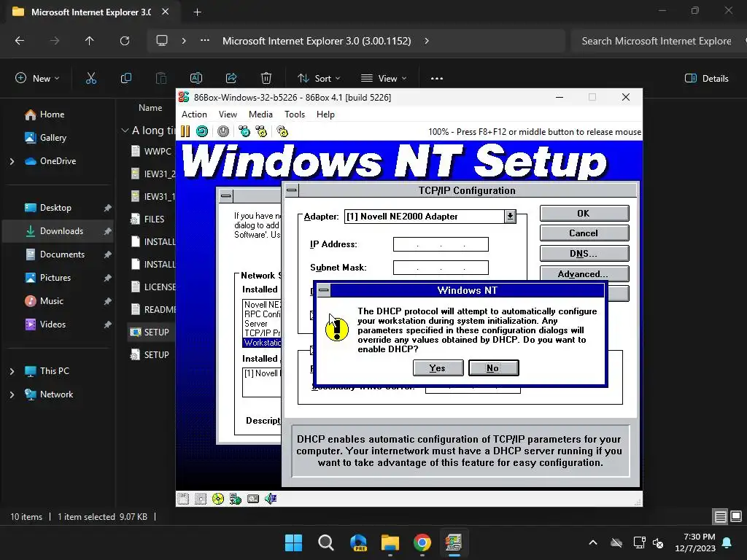Open the Adapter dropdown list
This screenshot has width=747, height=560.
[x=510, y=217]
